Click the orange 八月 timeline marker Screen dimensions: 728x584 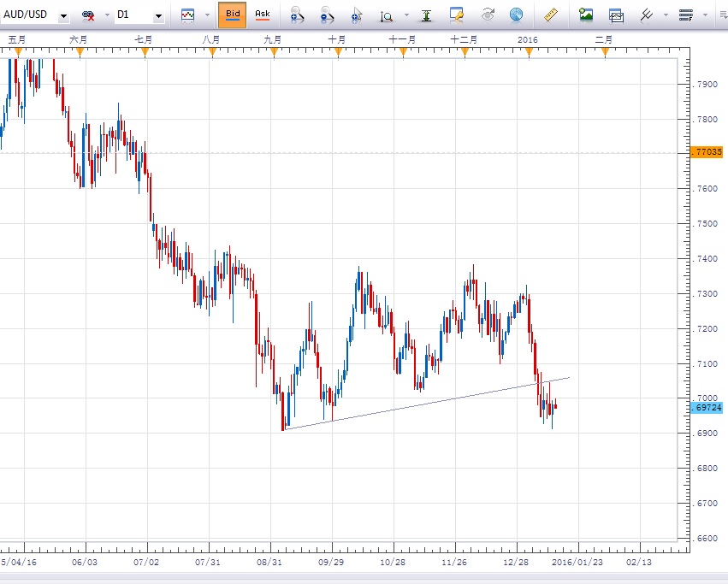tap(212, 53)
